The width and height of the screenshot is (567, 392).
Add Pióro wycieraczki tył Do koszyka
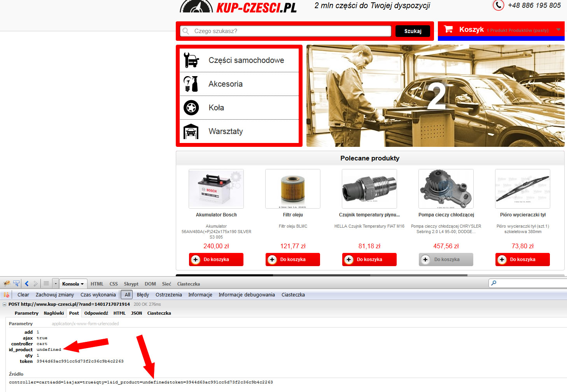coord(523,260)
